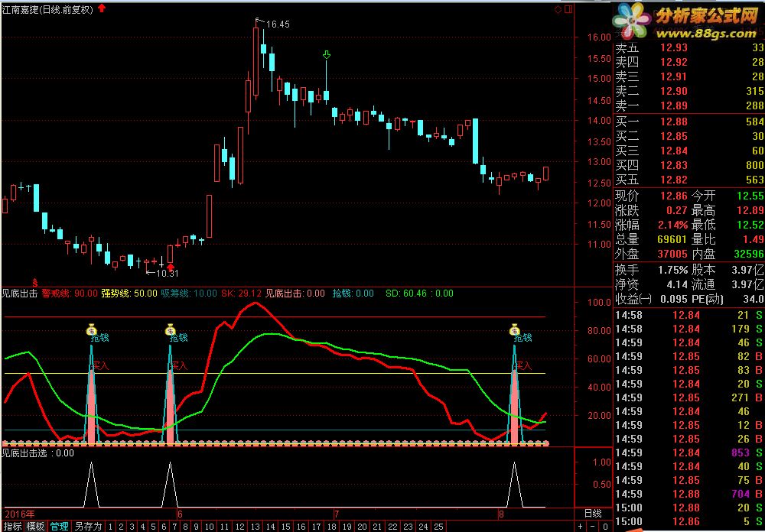This screenshot has width=765, height=532.
Task: Click the 卖三 price 12.91
Action: (x=674, y=76)
